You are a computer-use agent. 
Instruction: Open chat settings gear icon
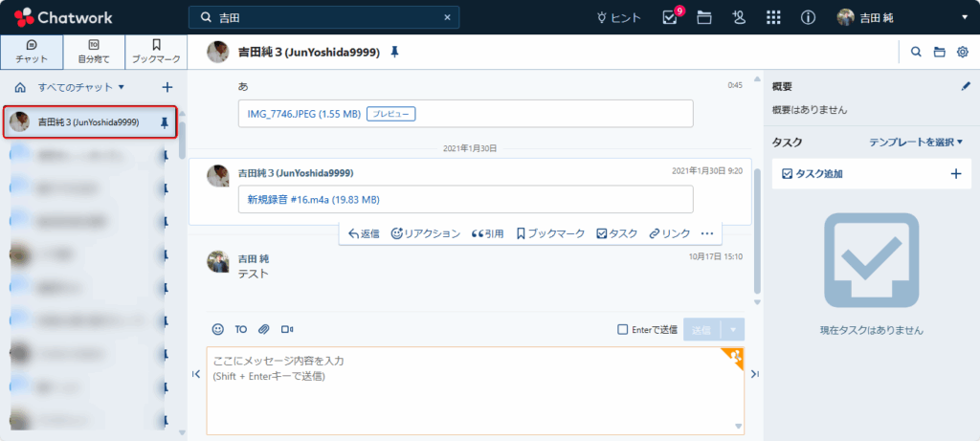coord(963,52)
